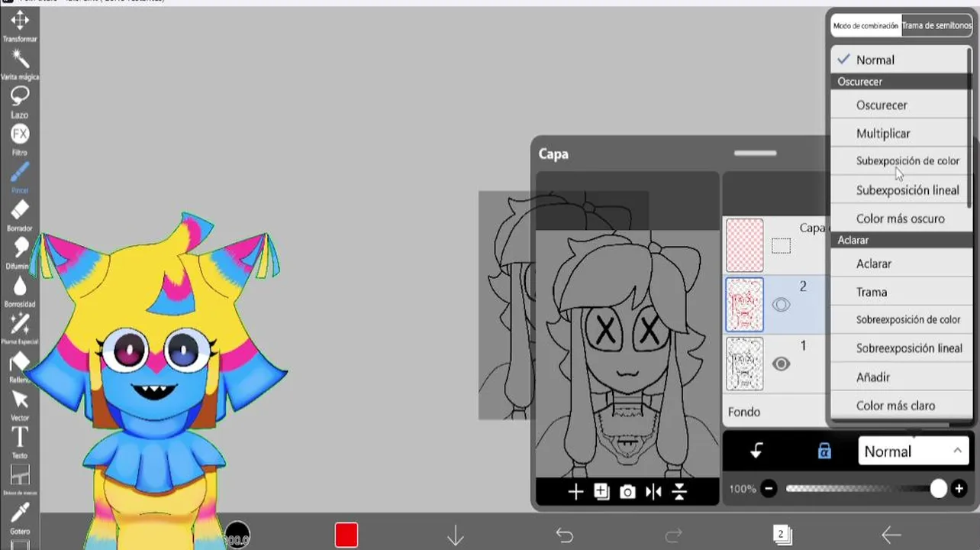Click the Fondo background row
980x550 pixels.
[774, 412]
